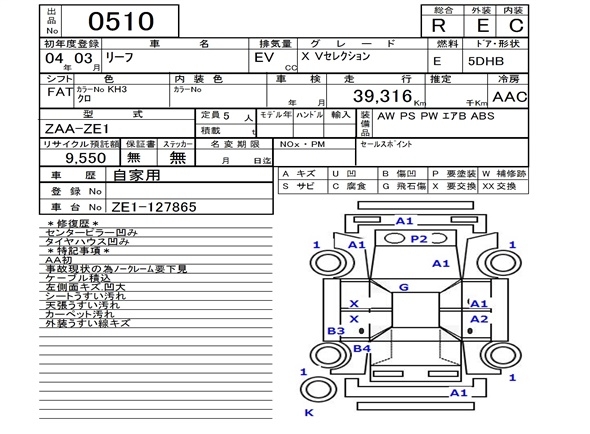590x434 pixels.
Task: Select the interior grade C under 内装
Action: pos(516,26)
